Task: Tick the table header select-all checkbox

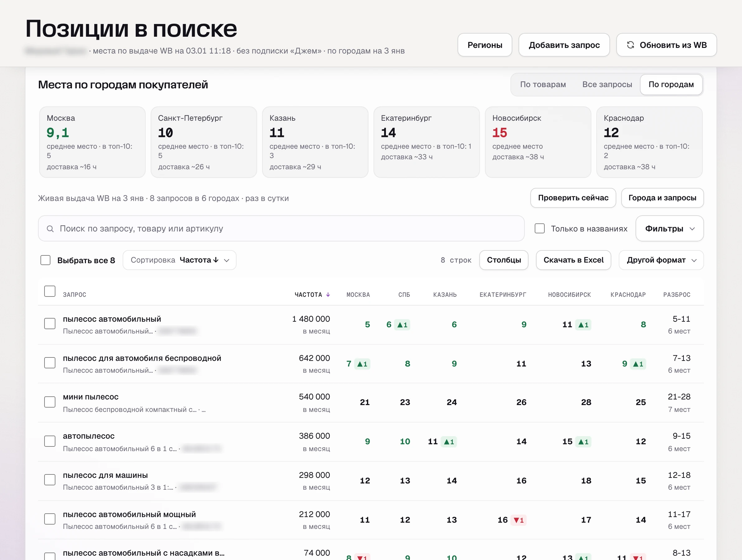Action: [x=50, y=291]
